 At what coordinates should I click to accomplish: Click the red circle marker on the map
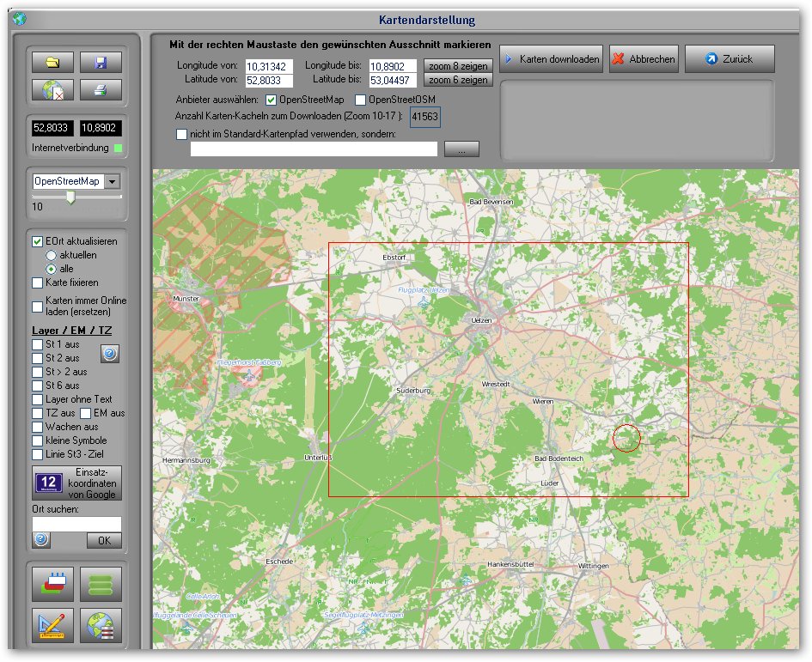626,438
